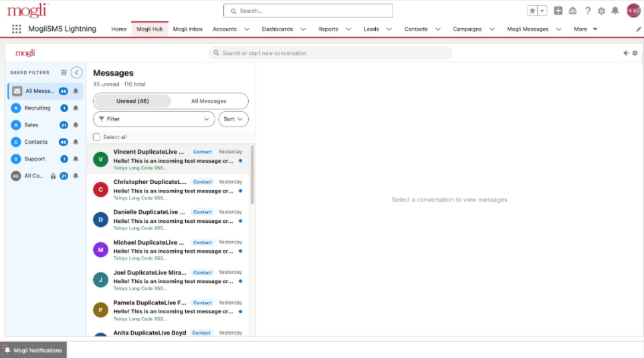Screen dimensions: 644x358
Task: Toggle bell for All Messages filter
Action: point(76,91)
